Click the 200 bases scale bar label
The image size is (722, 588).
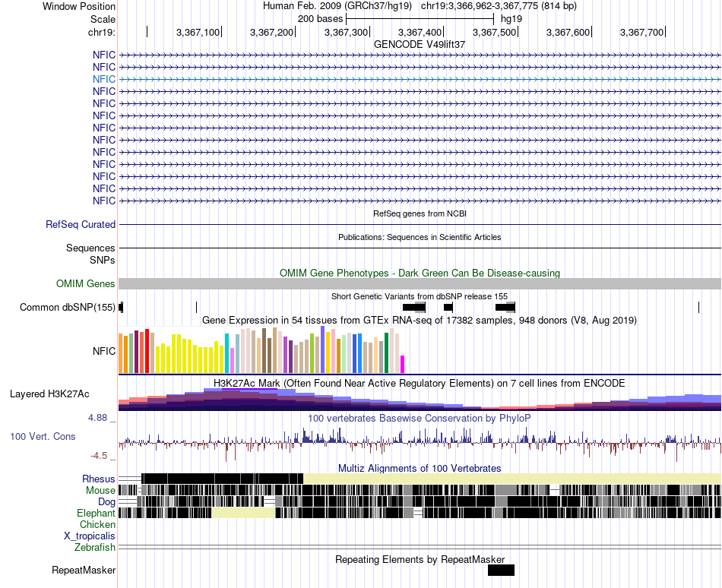point(320,19)
